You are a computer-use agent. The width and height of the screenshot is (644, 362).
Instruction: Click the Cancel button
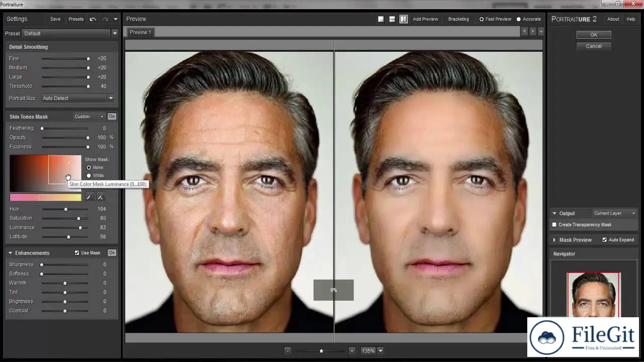594,46
